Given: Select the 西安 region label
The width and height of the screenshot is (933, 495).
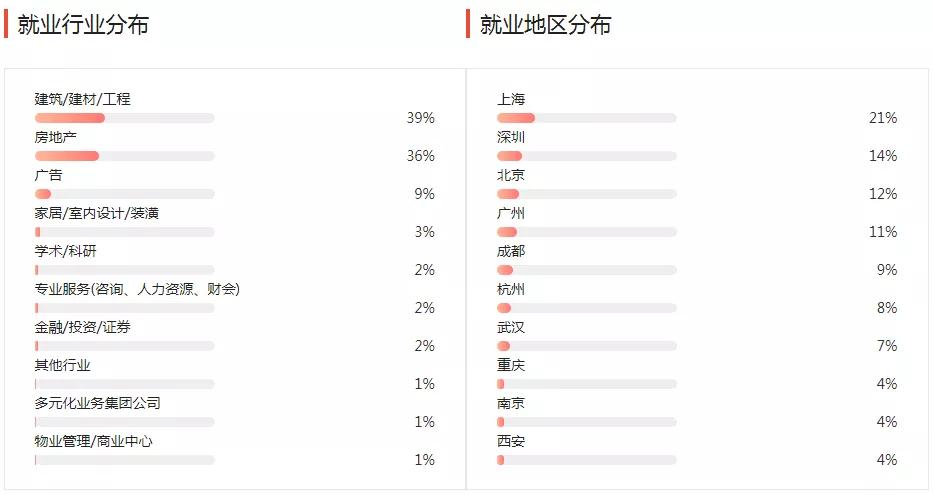Looking at the screenshot, I should (x=511, y=441).
